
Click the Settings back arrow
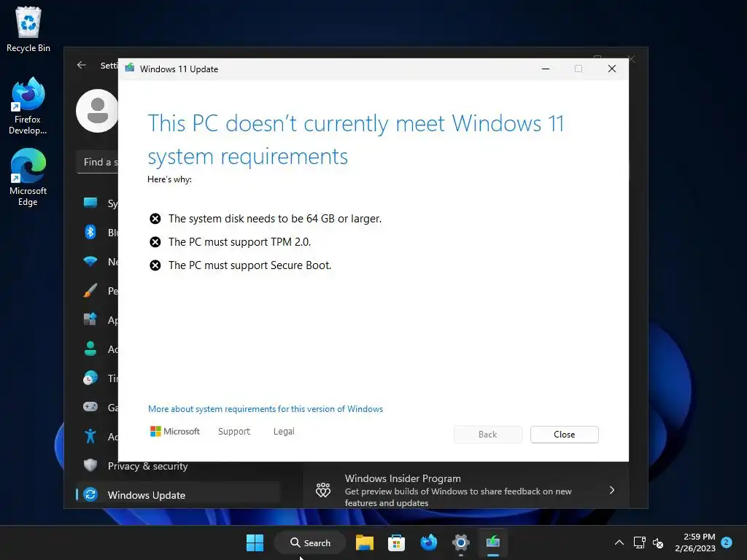pyautogui.click(x=82, y=65)
